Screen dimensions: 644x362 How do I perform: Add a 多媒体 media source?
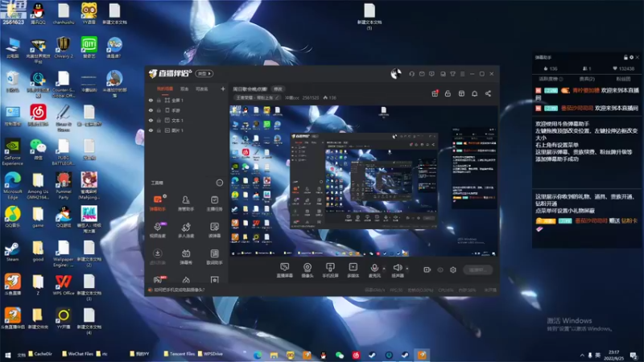(x=353, y=270)
